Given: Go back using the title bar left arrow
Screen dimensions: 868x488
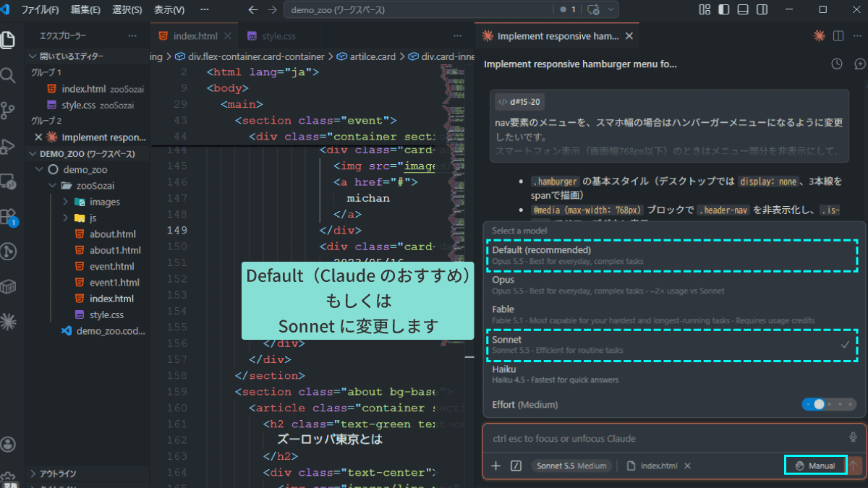Looking at the screenshot, I should pos(252,10).
